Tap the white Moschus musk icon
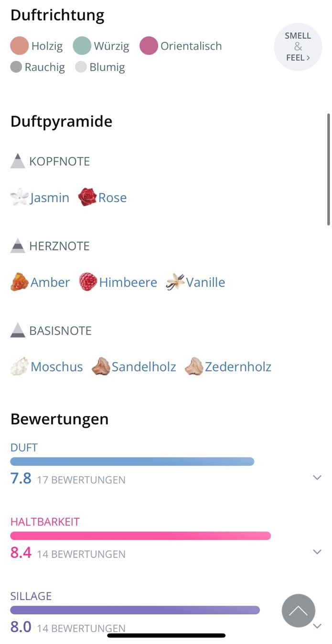Viewport: 332px width, 644px height. (x=20, y=366)
